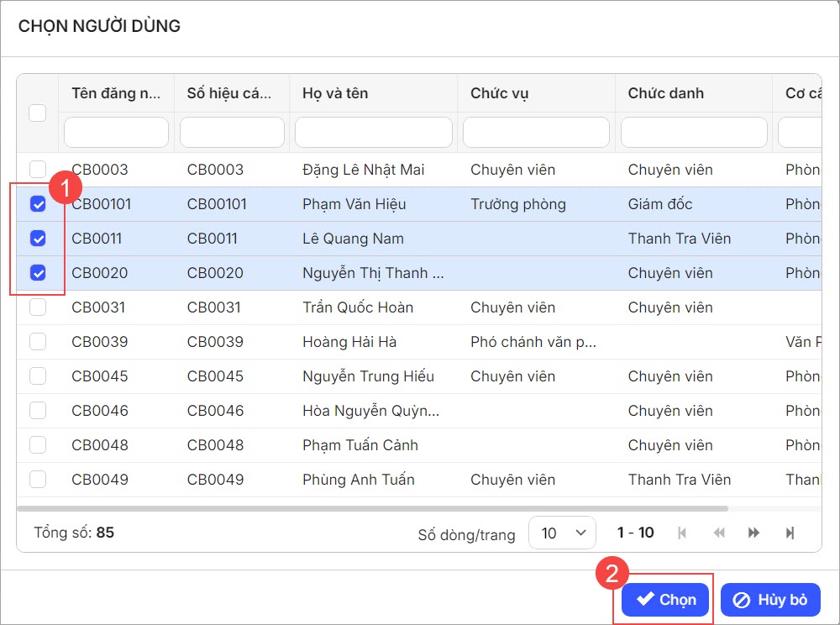The width and height of the screenshot is (840, 625).
Task: Tick the checkbox for Trần Quốc Hoàn
Action: coord(38,307)
